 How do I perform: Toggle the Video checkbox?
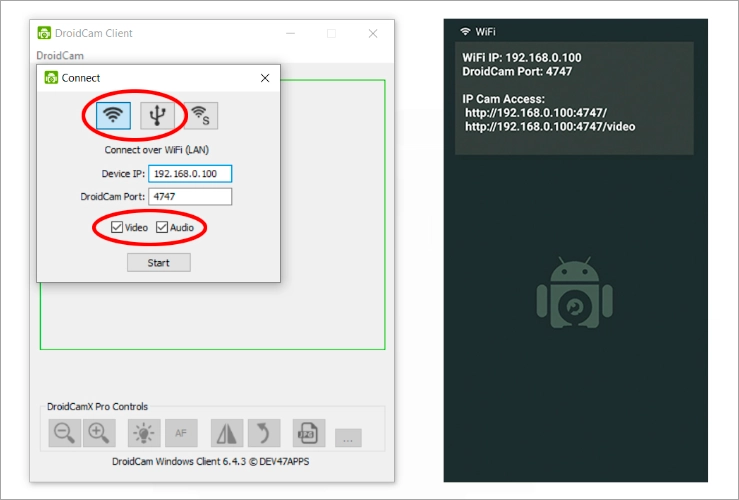pos(117,227)
